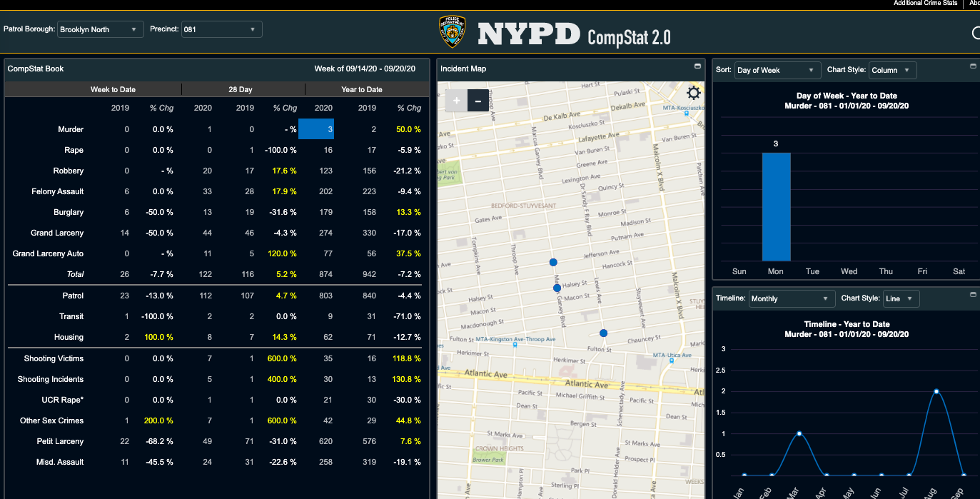
Task: Open the Additional Crime Stats link
Action: coord(926,4)
